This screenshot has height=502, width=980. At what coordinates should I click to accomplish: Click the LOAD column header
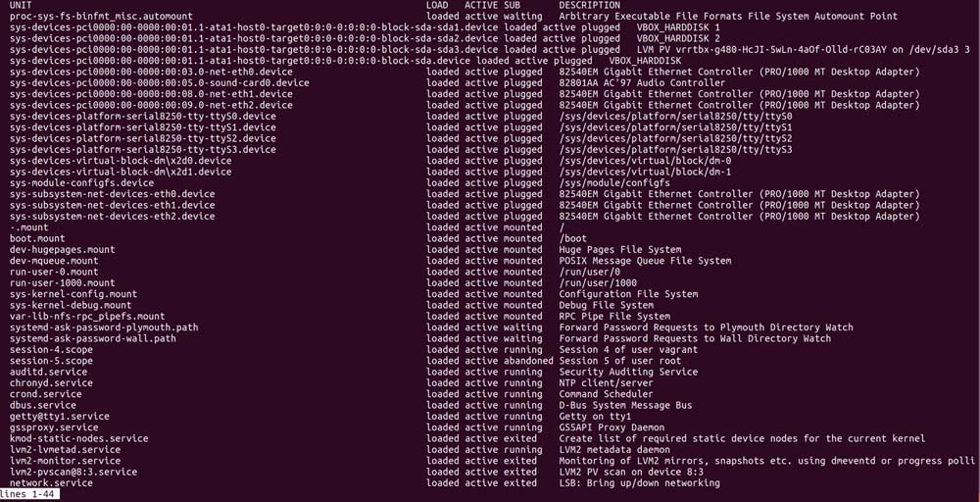point(437,6)
